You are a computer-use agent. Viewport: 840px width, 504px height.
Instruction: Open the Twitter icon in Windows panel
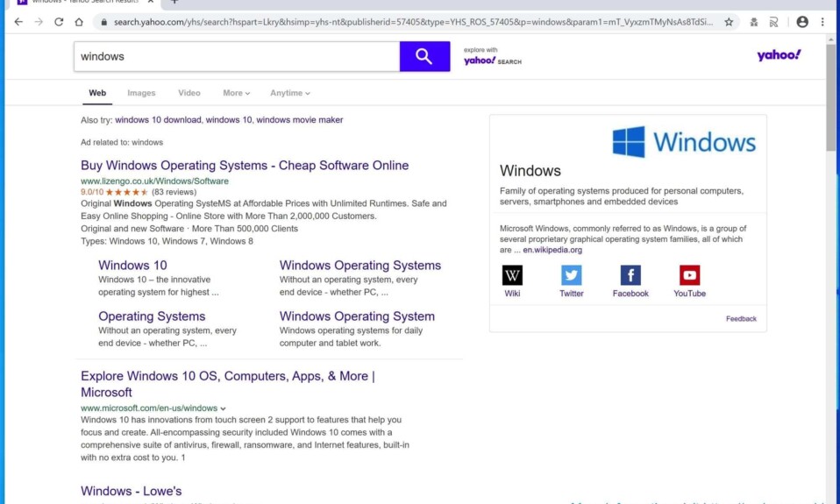coord(571,275)
